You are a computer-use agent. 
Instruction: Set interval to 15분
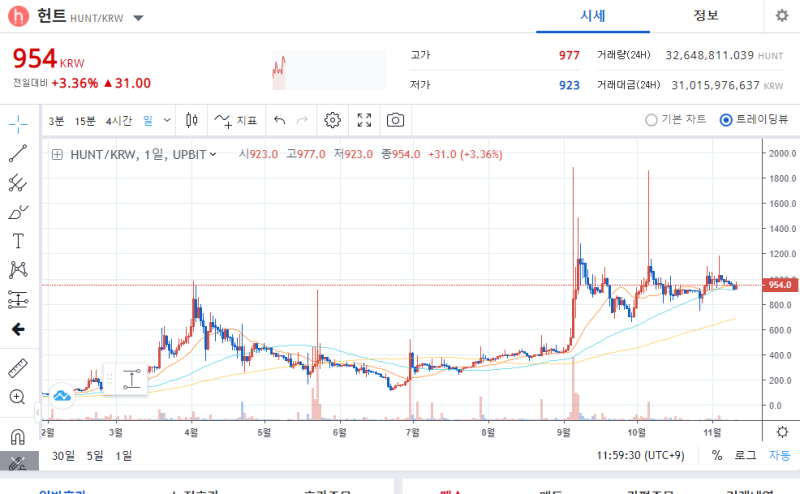click(85, 121)
